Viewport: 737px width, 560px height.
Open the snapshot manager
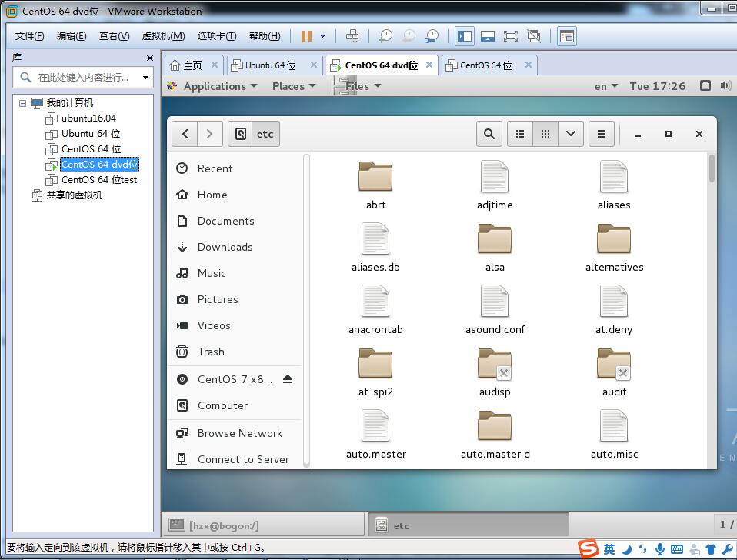click(x=432, y=36)
